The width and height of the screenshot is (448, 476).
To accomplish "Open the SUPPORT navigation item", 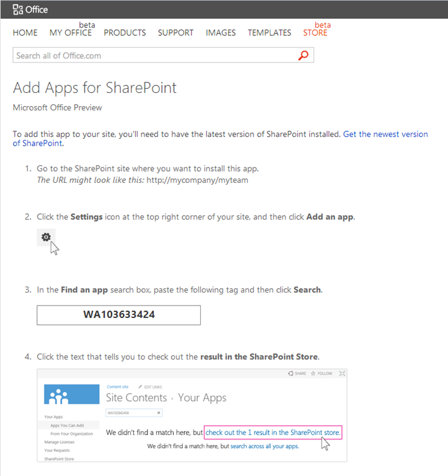I will pyautogui.click(x=175, y=33).
